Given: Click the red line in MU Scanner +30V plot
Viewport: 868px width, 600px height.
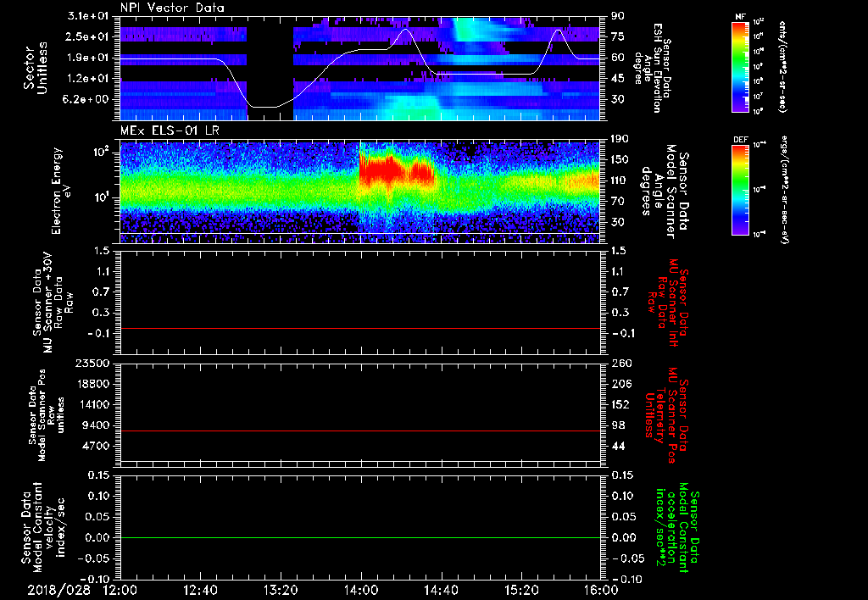Looking at the screenshot, I should [359, 328].
